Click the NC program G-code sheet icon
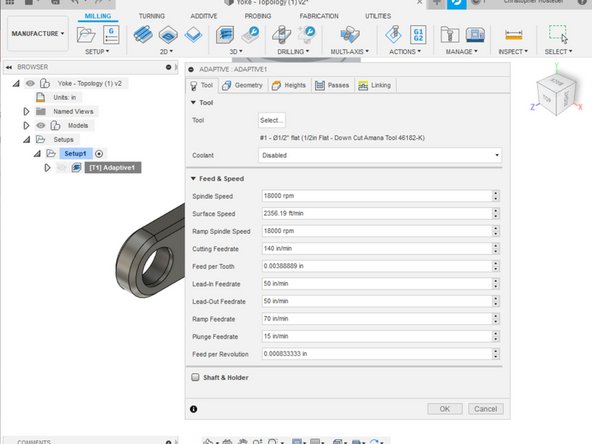The image size is (592, 444). pos(111,35)
